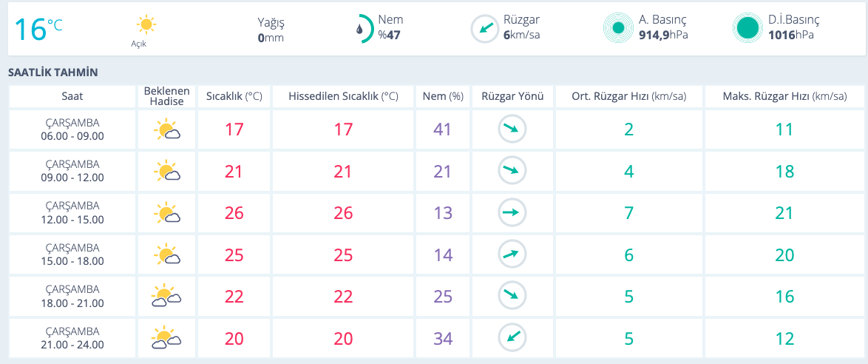This screenshot has height=364, width=868.
Task: Click the 'SAATLİK TAHMİN' section heading
Action: point(52,73)
